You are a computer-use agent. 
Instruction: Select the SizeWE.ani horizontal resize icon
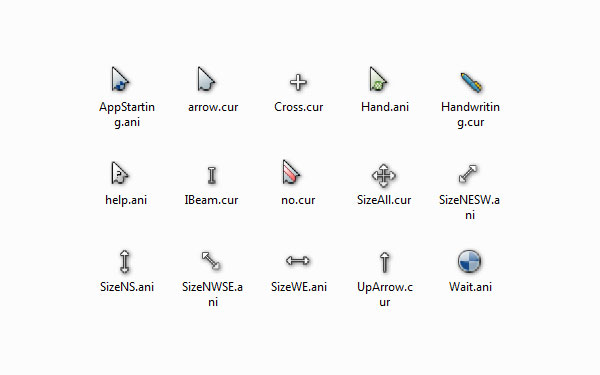(298, 261)
